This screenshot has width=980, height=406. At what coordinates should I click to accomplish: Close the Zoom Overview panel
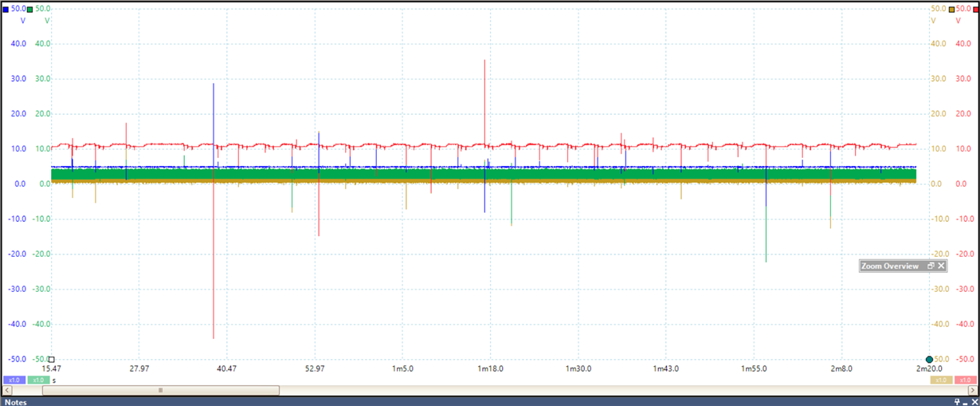pyautogui.click(x=941, y=266)
